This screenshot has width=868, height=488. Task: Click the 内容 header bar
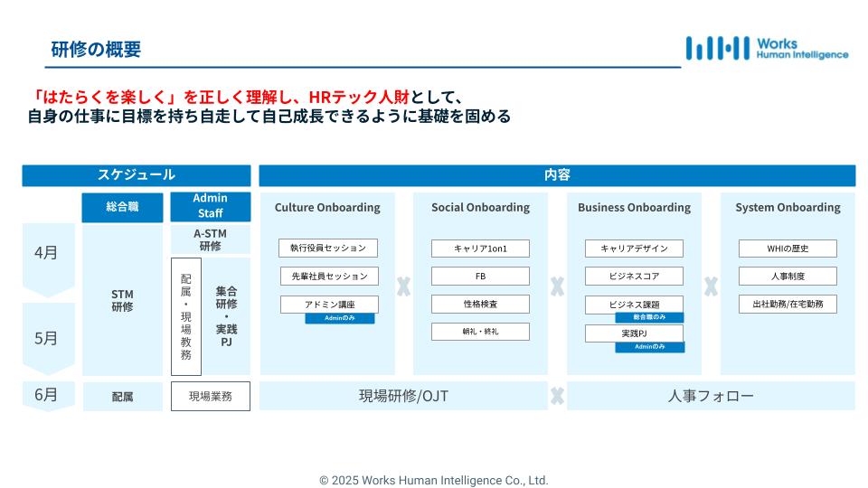[557, 175]
